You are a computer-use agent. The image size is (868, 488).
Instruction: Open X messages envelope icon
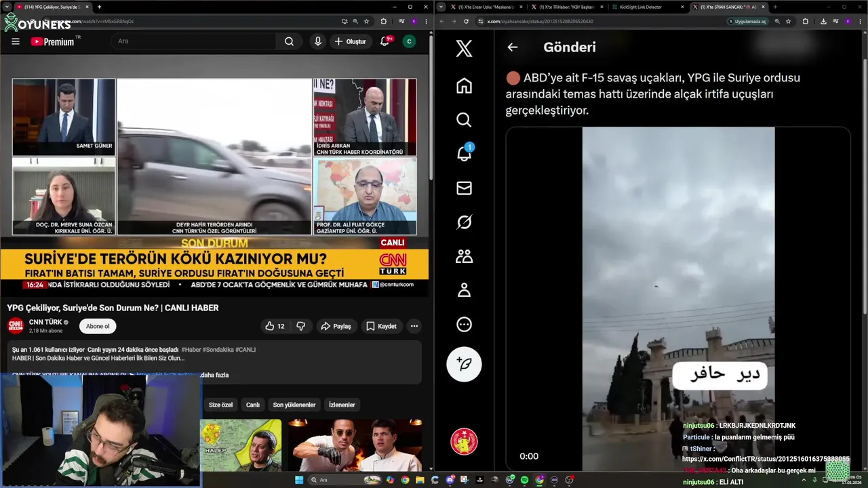tap(464, 188)
